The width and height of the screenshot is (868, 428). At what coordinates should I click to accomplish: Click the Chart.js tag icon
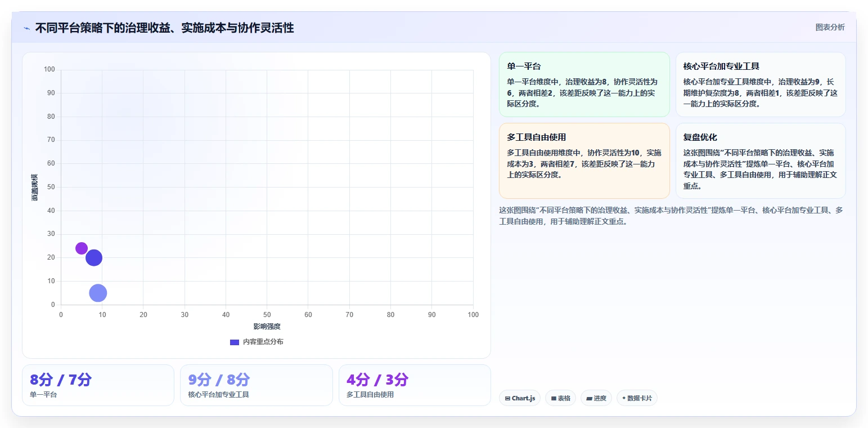tap(507, 398)
